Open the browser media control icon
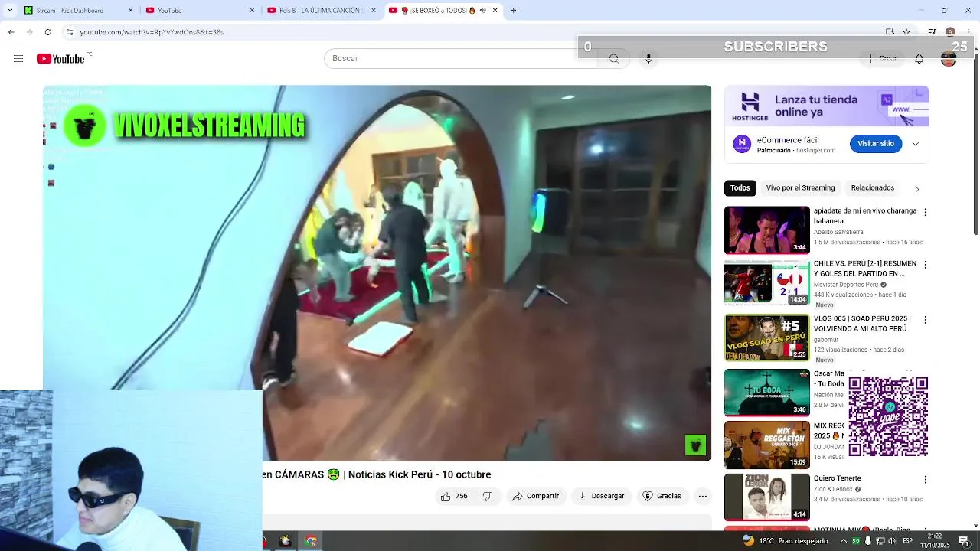The width and height of the screenshot is (980, 551). 932,32
